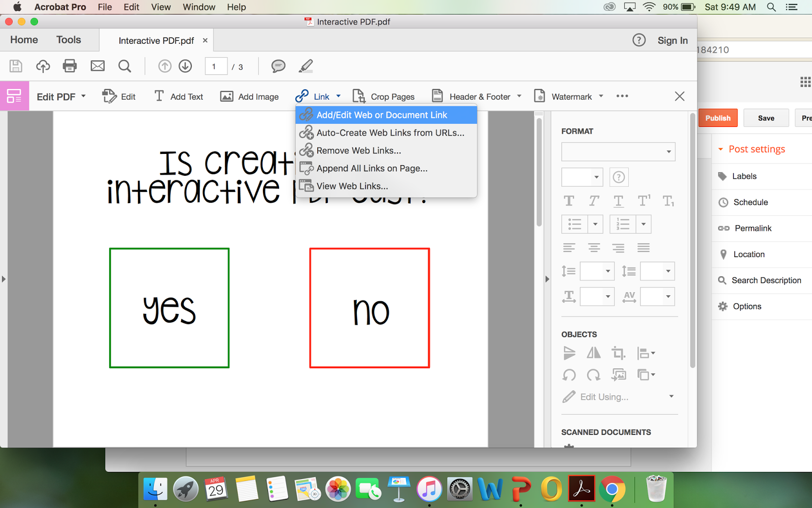Open the Crop Pages tool
Image resolution: width=812 pixels, height=508 pixels.
coord(384,96)
